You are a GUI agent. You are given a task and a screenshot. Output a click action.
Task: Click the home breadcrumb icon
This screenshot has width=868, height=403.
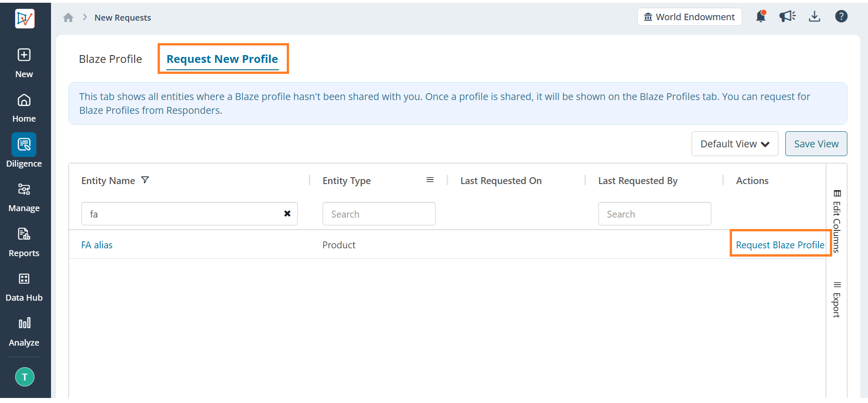click(68, 17)
